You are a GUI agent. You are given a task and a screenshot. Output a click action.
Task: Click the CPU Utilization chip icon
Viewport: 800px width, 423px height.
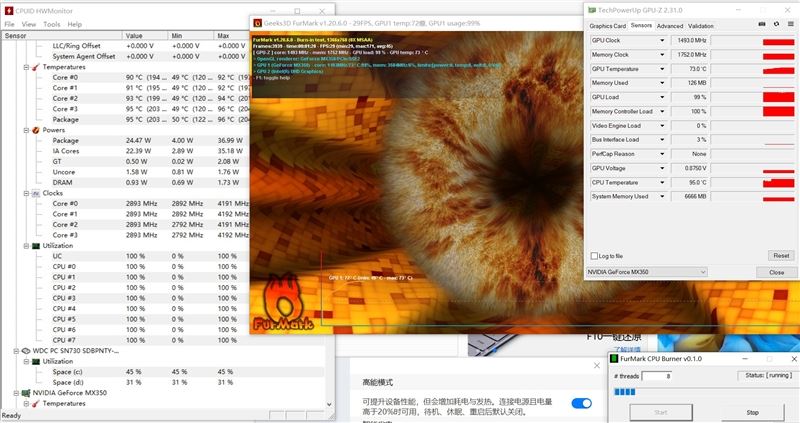pyautogui.click(x=36, y=246)
